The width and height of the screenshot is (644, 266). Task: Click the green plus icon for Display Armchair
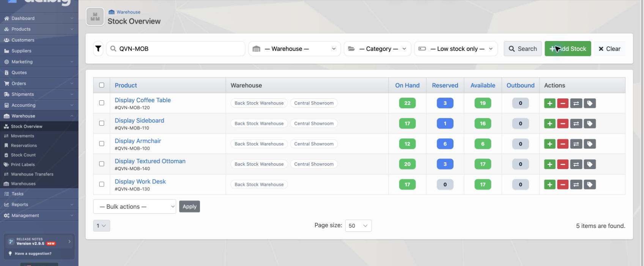click(550, 144)
